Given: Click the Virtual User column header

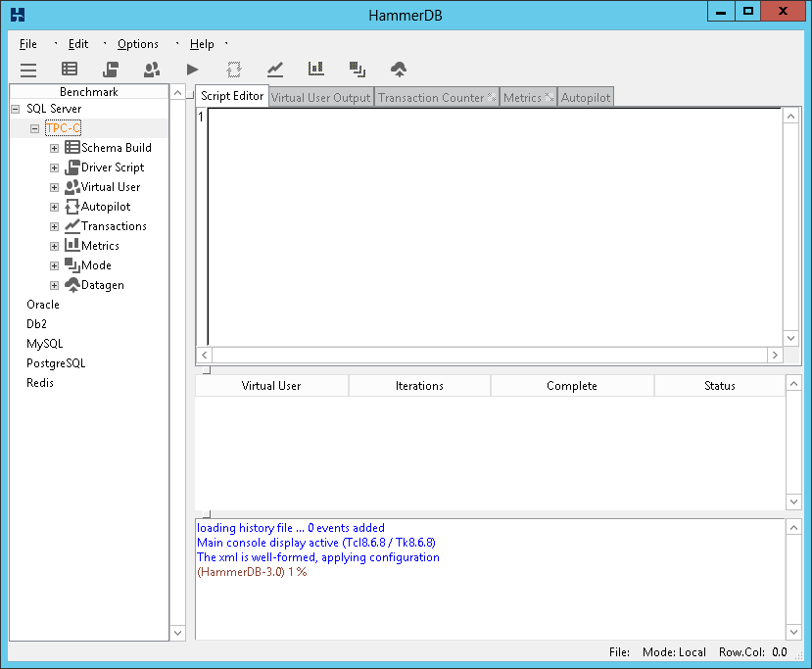Looking at the screenshot, I should [x=271, y=386].
